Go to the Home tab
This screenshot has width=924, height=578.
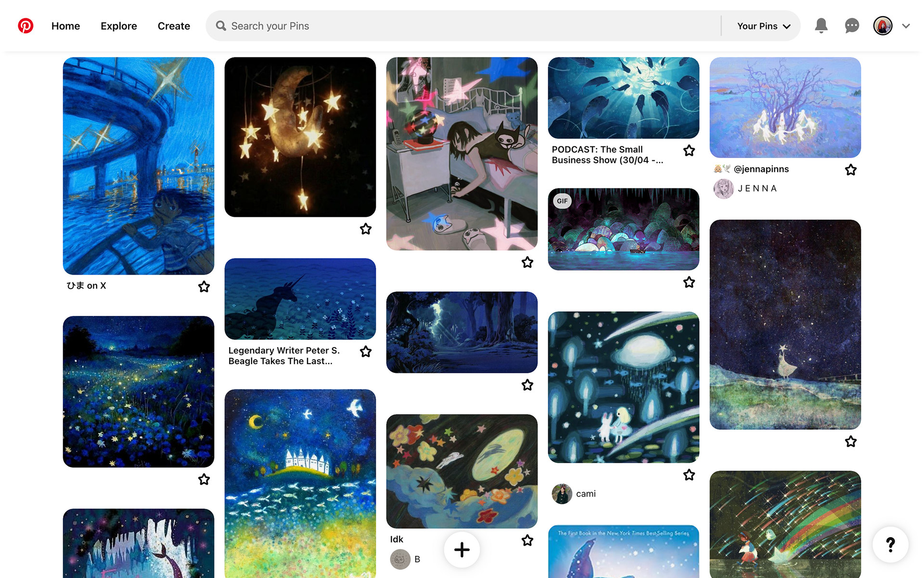pyautogui.click(x=65, y=26)
